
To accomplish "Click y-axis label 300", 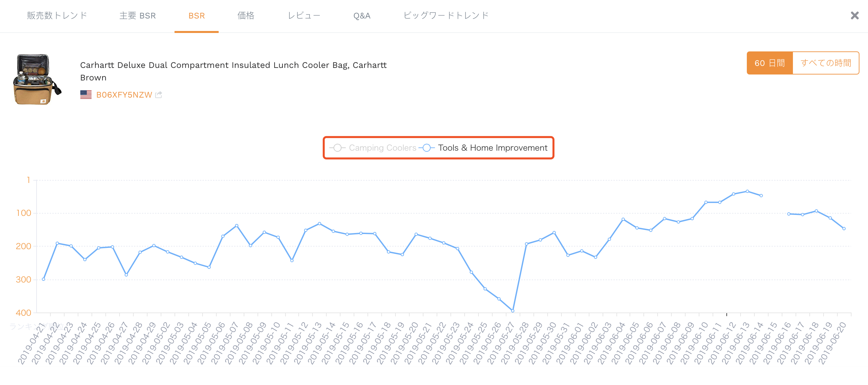I will click(x=24, y=280).
